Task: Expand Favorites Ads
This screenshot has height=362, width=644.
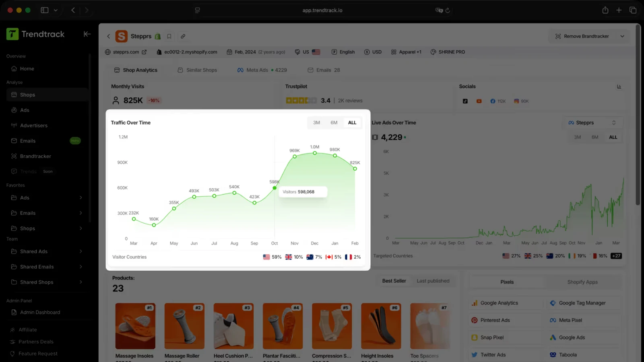Action: [80, 197]
